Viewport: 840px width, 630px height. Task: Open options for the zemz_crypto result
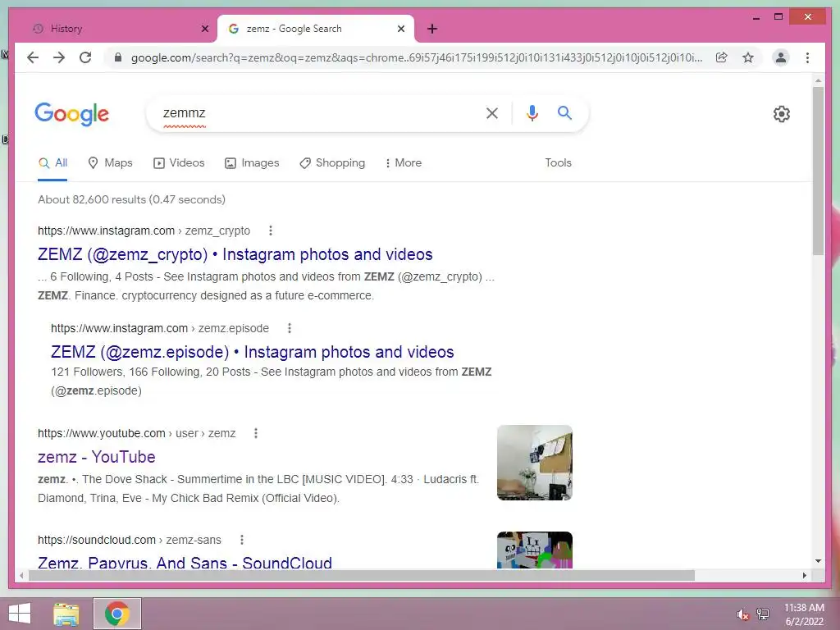coord(271,231)
